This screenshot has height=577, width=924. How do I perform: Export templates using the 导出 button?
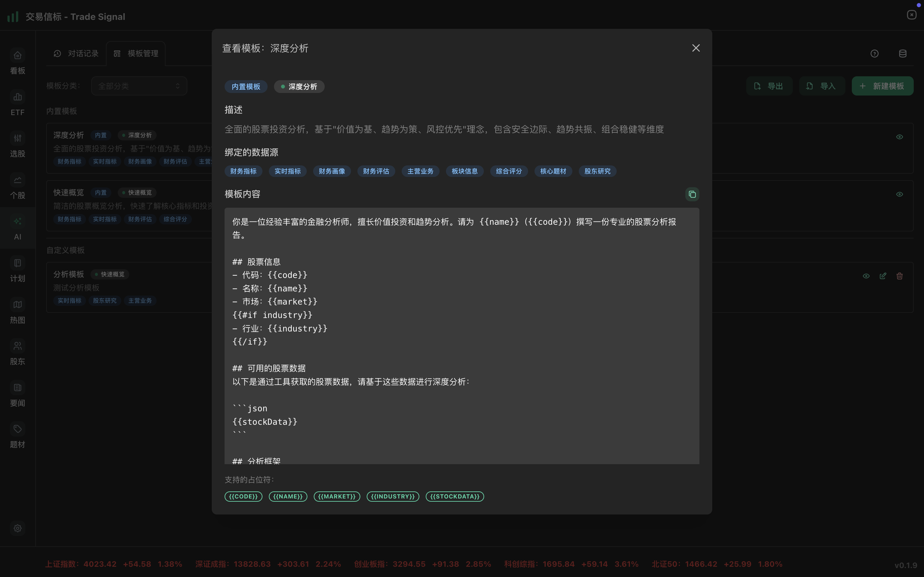769,86
